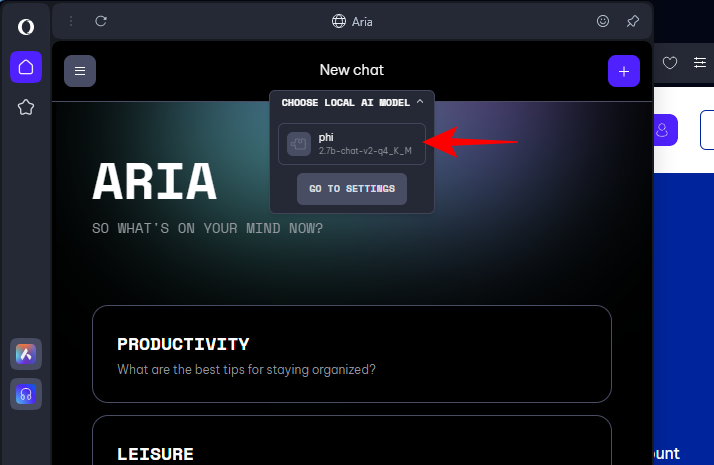
Task: Select the phi 2.7b-chat-v2 model
Action: tap(352, 144)
